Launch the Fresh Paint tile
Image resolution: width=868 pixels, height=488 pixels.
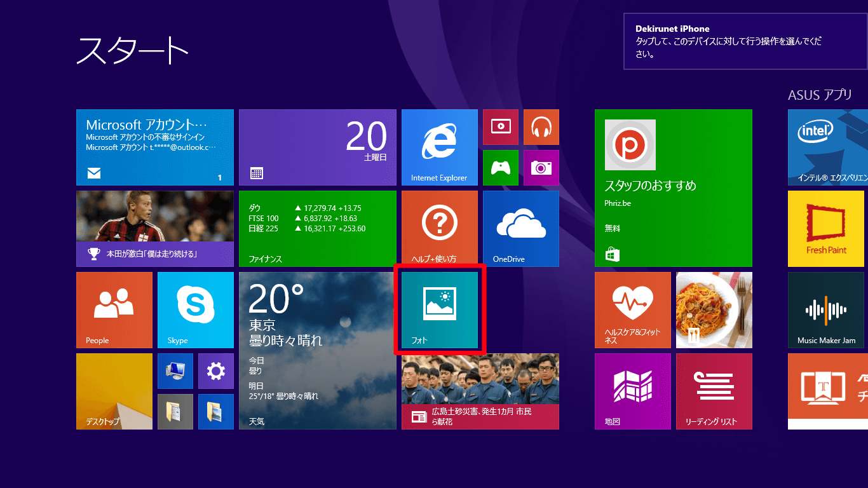tap(826, 229)
